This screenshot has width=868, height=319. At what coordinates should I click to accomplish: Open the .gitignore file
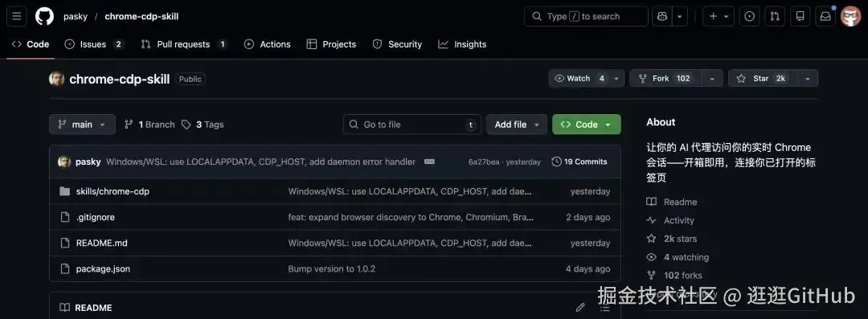(95, 217)
